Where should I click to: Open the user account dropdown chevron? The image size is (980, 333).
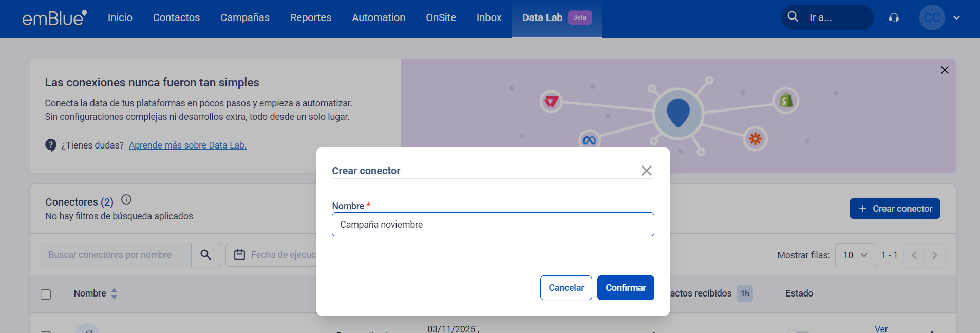(956, 18)
